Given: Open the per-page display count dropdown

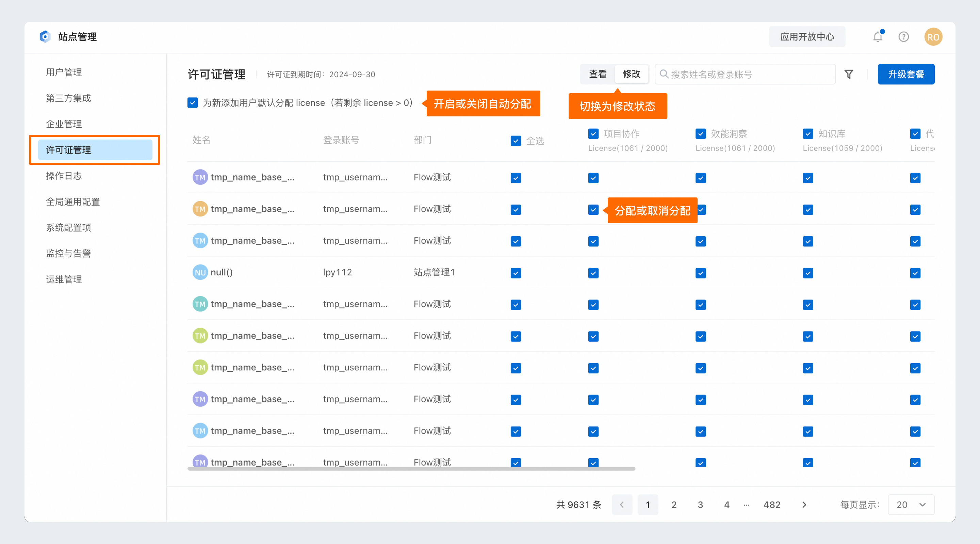Looking at the screenshot, I should click(x=911, y=505).
